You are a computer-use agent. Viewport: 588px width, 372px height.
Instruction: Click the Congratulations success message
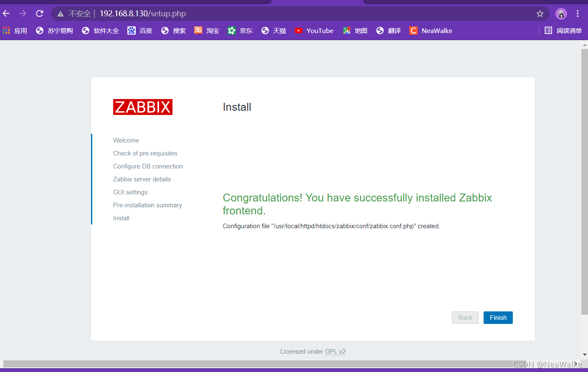(x=357, y=204)
